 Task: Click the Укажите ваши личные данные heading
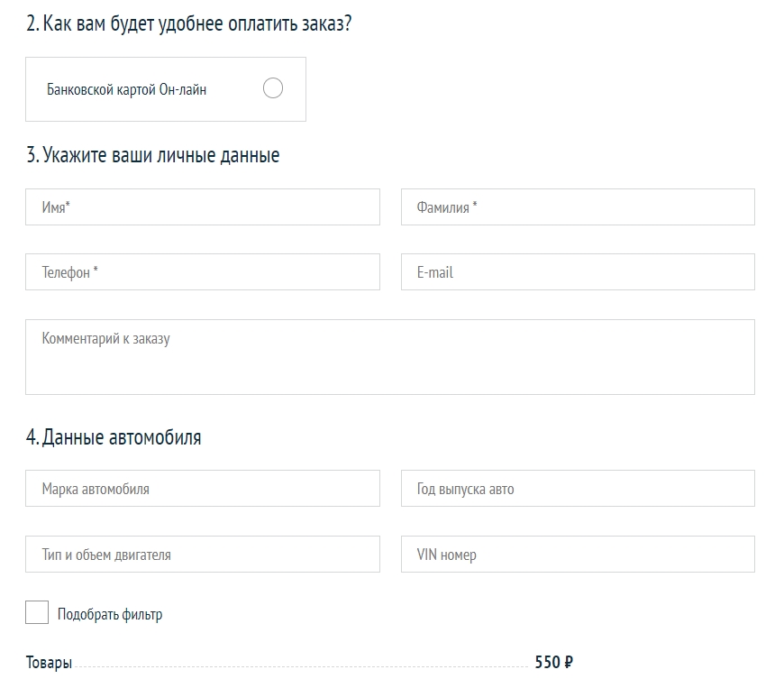click(x=152, y=155)
